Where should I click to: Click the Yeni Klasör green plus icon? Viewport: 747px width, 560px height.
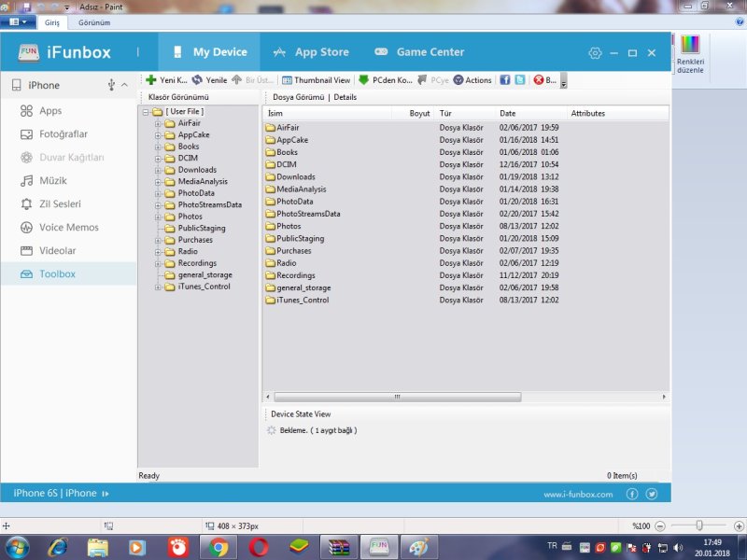(x=151, y=80)
